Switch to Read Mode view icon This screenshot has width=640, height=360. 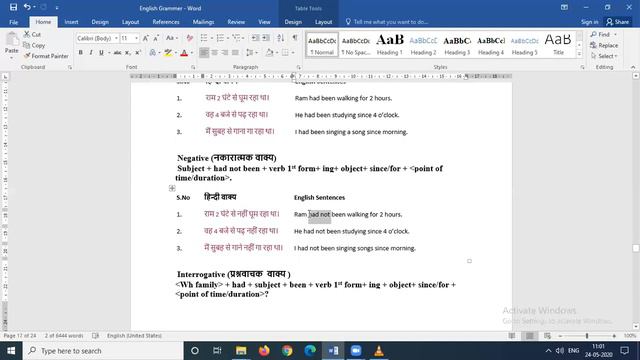pyautogui.click(x=512, y=336)
